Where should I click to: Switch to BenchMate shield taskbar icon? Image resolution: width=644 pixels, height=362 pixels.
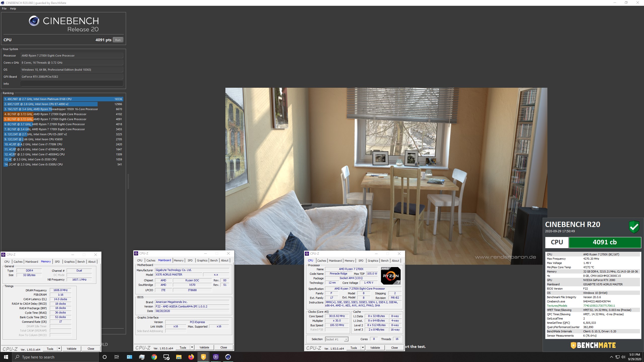pyautogui.click(x=203, y=357)
